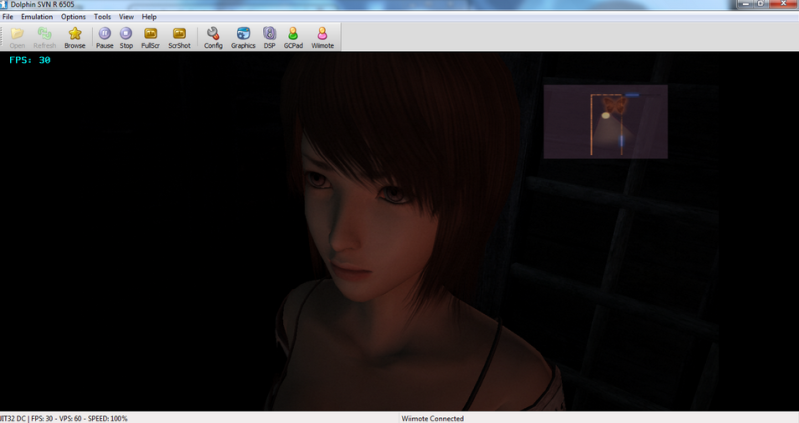Open the Wiimote settings icon
Screen dimensions: 799x423
[x=323, y=38]
